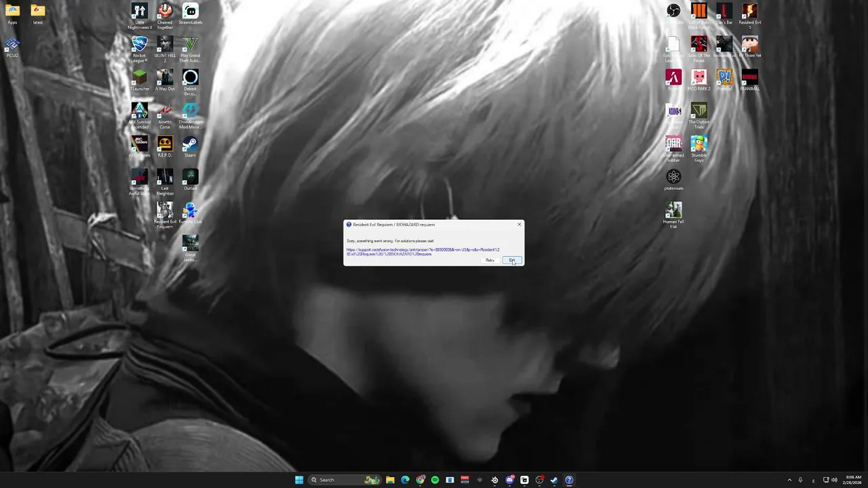Open File Explorer from the taskbar

point(390,480)
